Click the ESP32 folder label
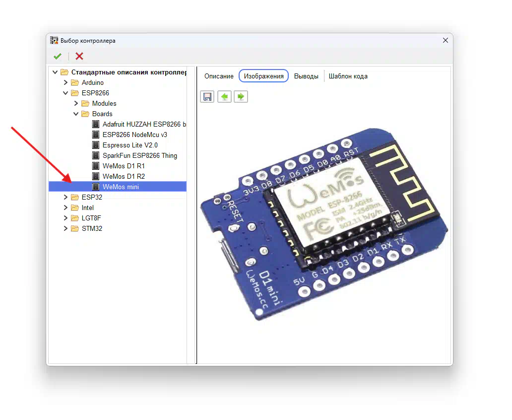 click(92, 197)
